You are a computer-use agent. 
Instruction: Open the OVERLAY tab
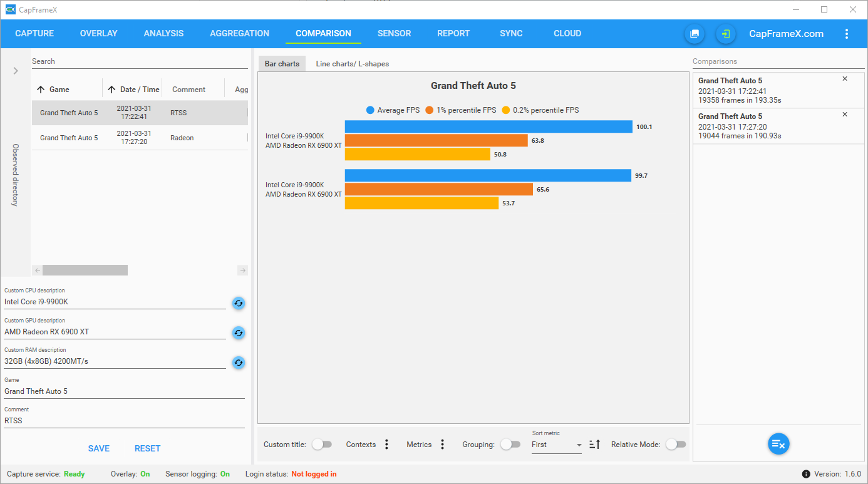[x=99, y=34]
